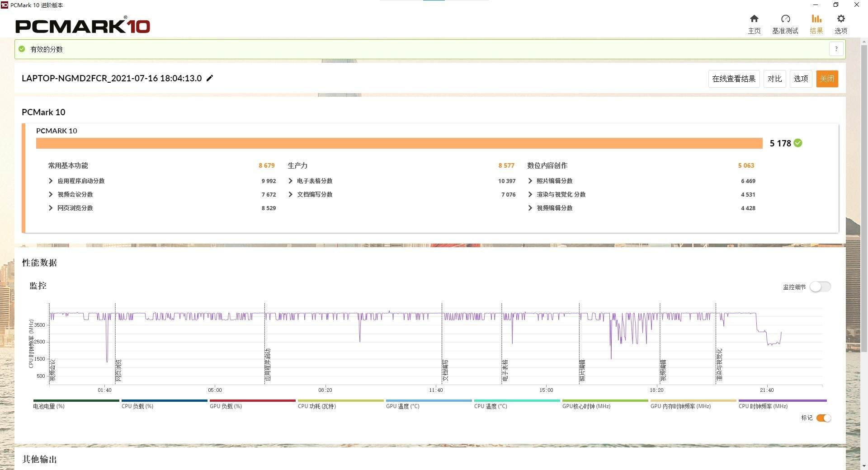Turn off the 标记 markers switch
The width and height of the screenshot is (868, 470).
[x=823, y=418]
